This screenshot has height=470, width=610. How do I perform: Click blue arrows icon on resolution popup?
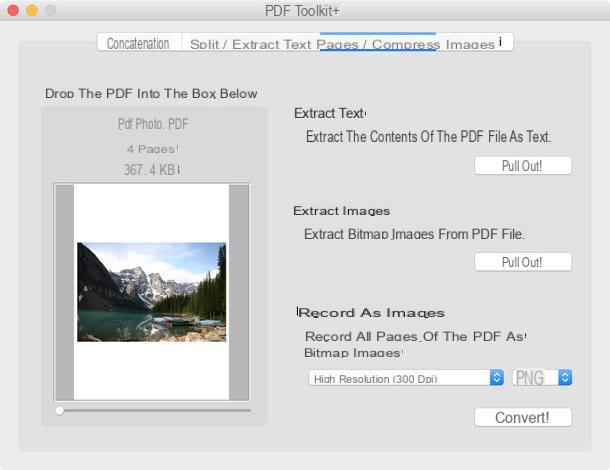[x=497, y=377]
